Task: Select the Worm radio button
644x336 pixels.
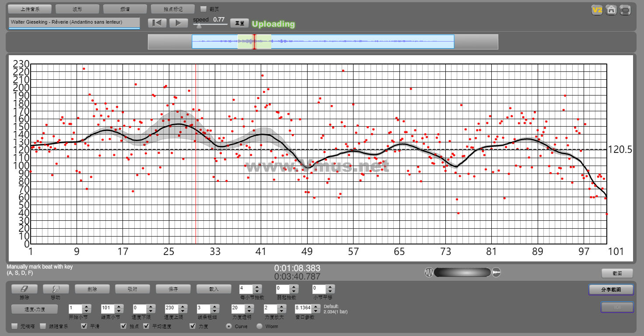Action: tap(259, 326)
